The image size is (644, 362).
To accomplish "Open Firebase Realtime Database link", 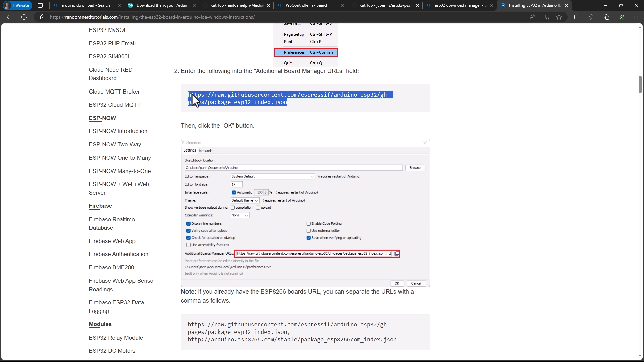I will 112,224.
